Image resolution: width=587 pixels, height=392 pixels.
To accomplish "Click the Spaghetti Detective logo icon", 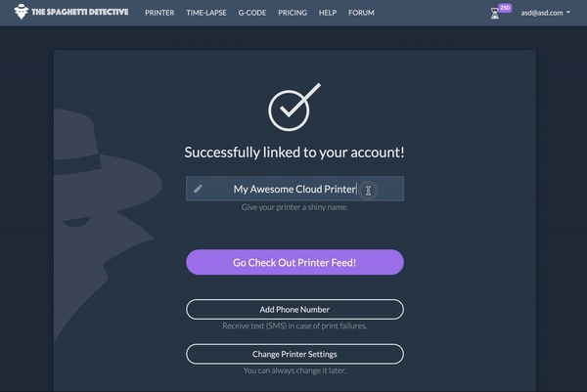I will coord(22,12).
